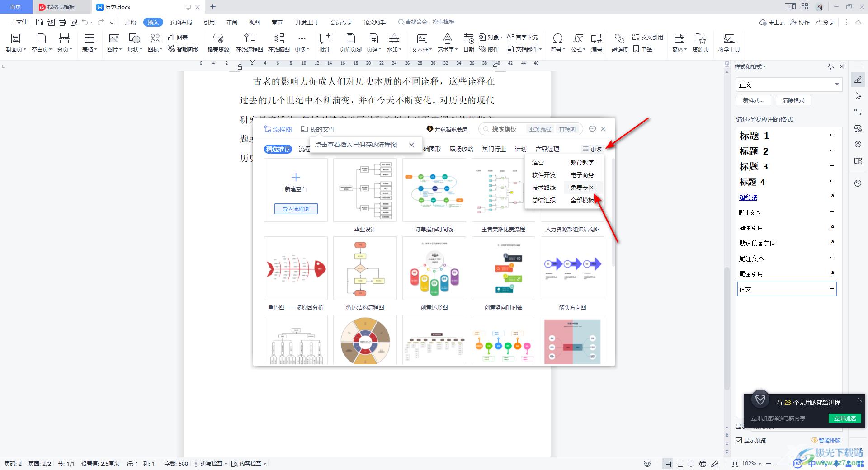Select 全部模板 in the more menu
Viewport: 868px width, 470px height.
(x=582, y=200)
